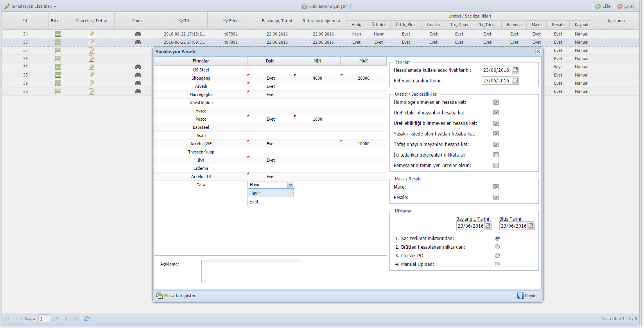Open the Extra grid icon for row 32
Image resolution: width=644 pixels, height=328 pixels.
click(x=58, y=67)
